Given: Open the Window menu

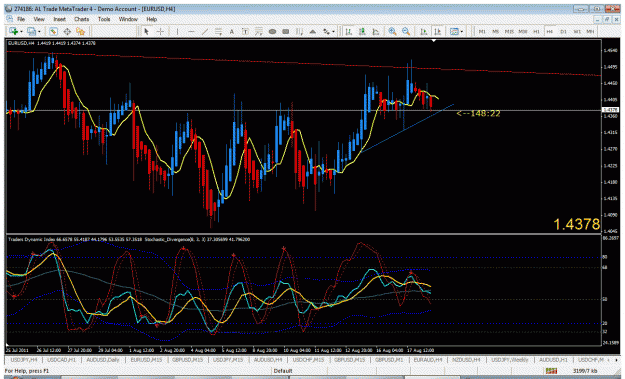Looking at the screenshot, I should (x=128, y=19).
